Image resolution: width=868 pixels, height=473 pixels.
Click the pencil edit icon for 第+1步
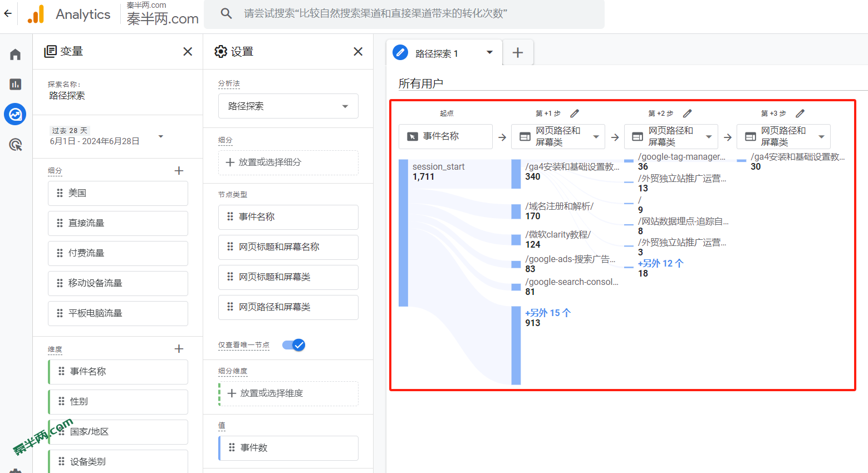pos(575,113)
